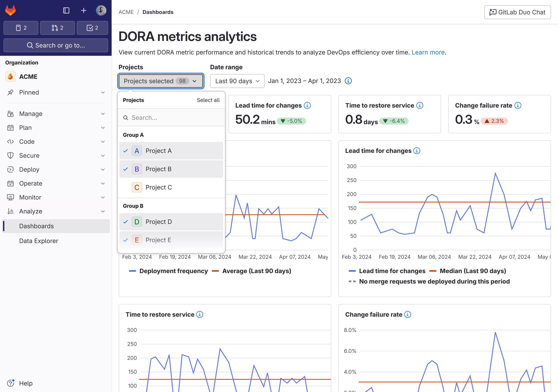Toggle No merge requests legend entry
This screenshot has width=558, height=392.
click(x=429, y=282)
